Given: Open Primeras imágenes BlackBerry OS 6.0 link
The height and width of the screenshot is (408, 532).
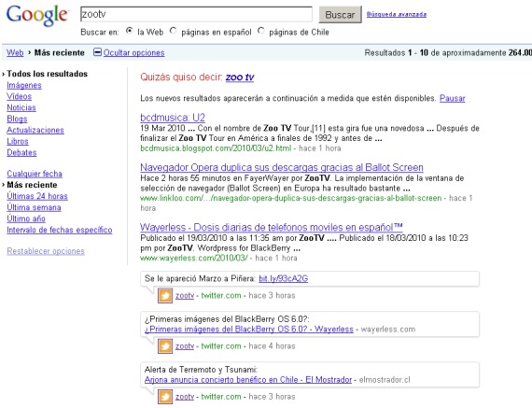Looking at the screenshot, I should point(249,329).
